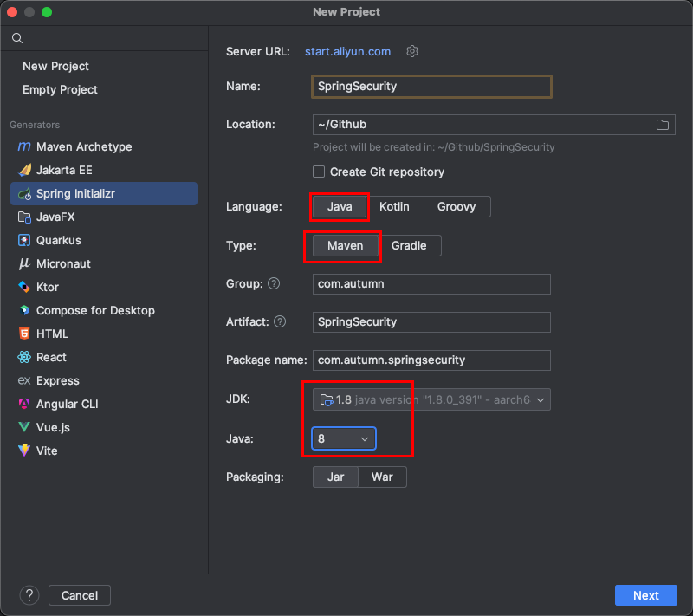This screenshot has width=693, height=616.
Task: Enable Create Git repository checkbox
Action: coord(319,172)
